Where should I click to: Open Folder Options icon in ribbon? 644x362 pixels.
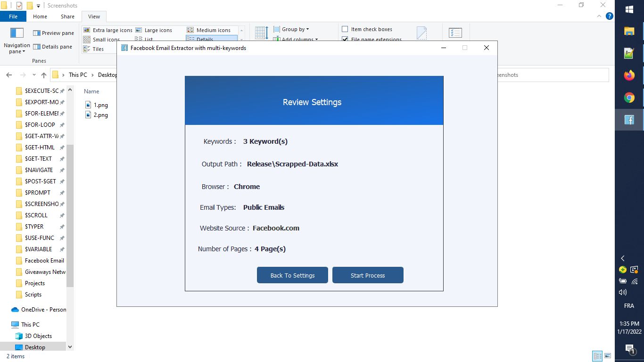455,33
